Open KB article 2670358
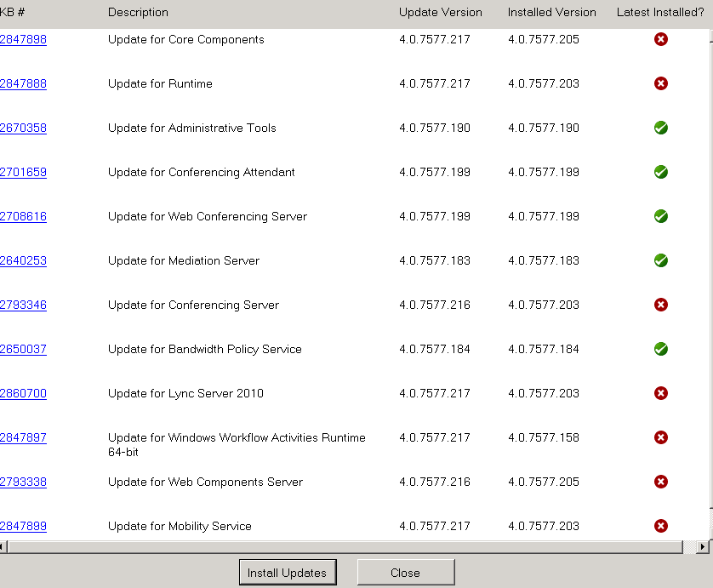 (23, 128)
